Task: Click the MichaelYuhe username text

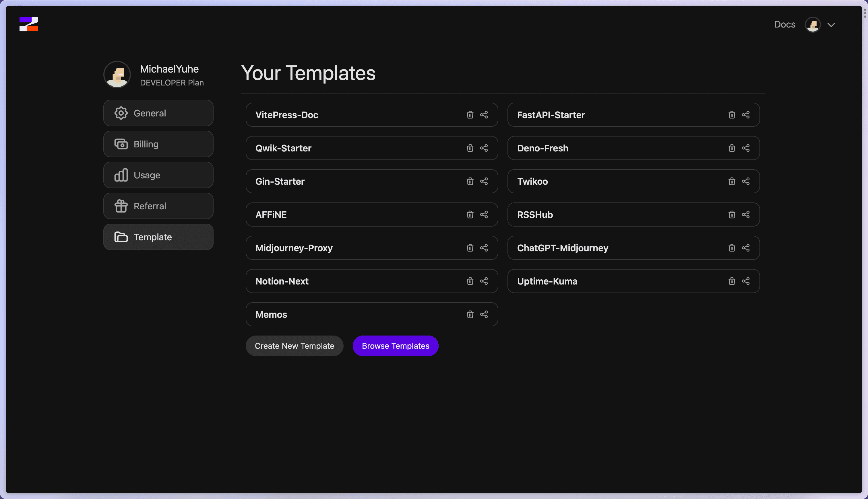Action: tap(169, 69)
